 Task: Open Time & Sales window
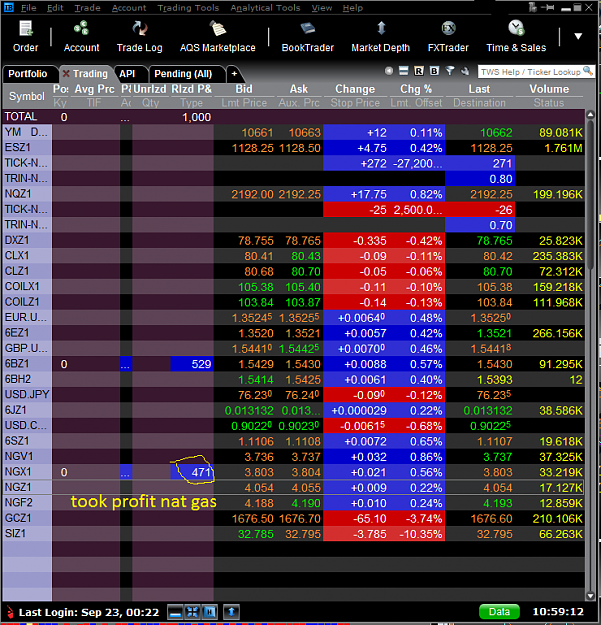click(516, 37)
